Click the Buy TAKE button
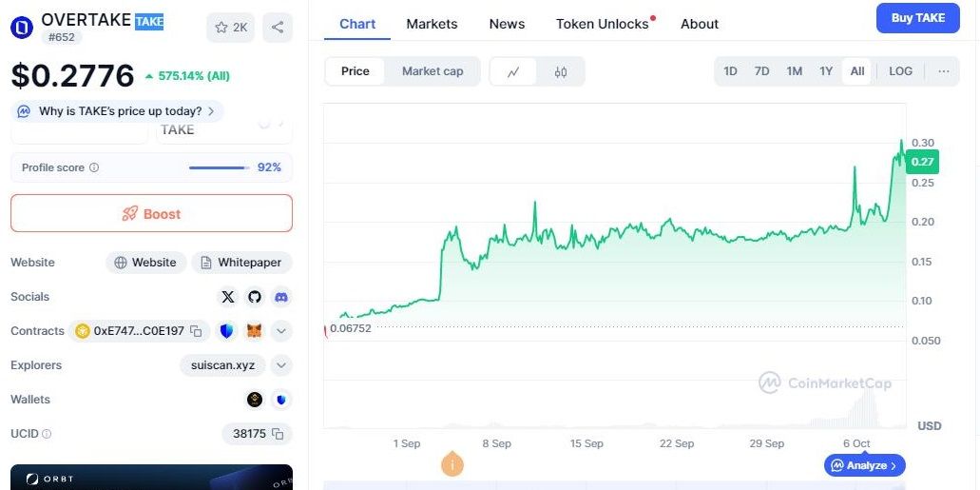The image size is (980, 490). [917, 18]
